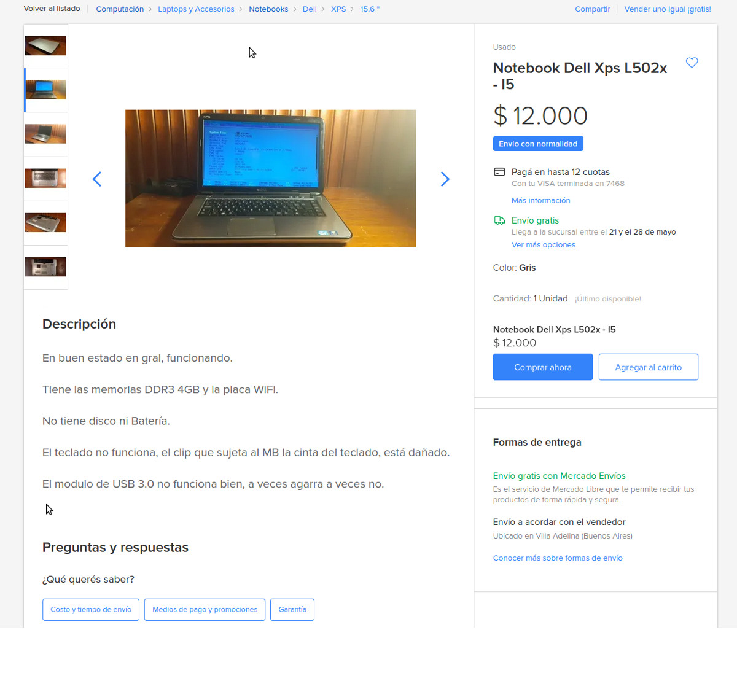Click Comprar ahora button

click(x=542, y=367)
